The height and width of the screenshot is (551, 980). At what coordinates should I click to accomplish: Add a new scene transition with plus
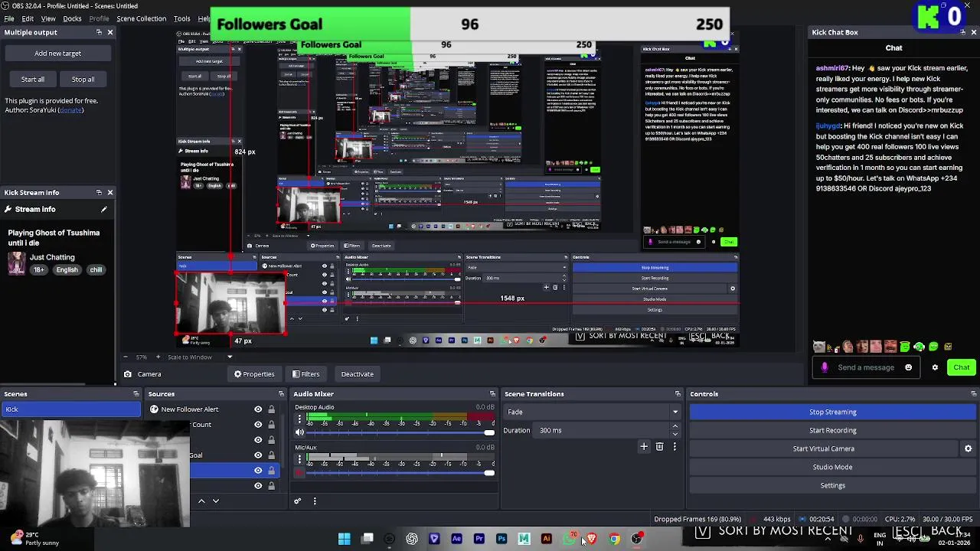[644, 446]
